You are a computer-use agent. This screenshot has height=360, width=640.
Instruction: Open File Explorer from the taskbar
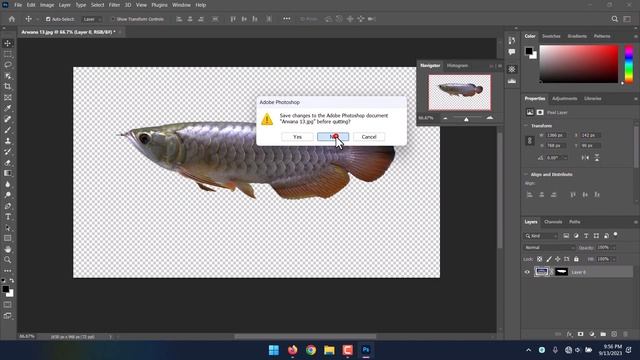pos(329,350)
